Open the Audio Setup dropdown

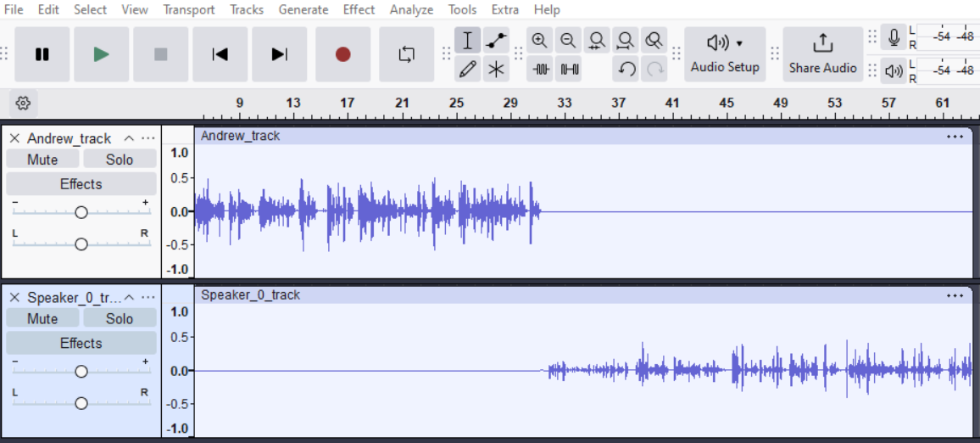(725, 54)
